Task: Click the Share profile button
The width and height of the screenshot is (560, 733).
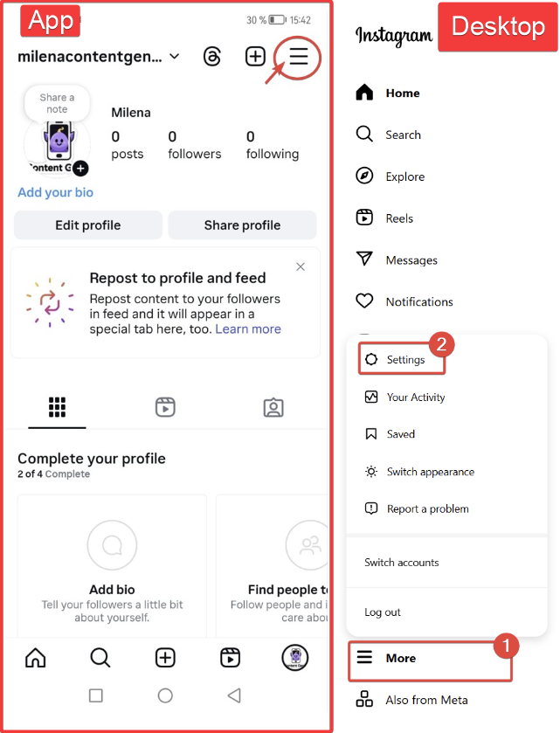Action: (242, 225)
